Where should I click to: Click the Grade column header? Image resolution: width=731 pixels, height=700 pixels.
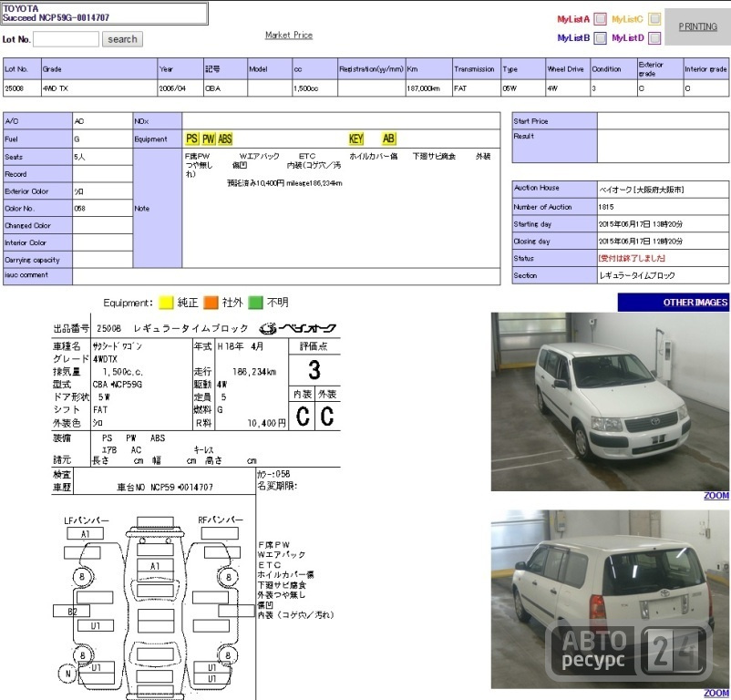pyautogui.click(x=99, y=69)
